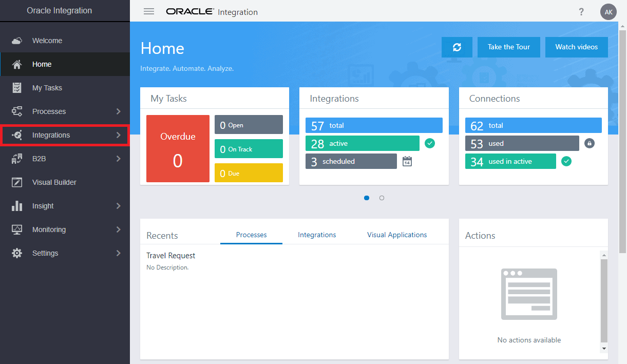Click the scheduled integrations calendar icon
The height and width of the screenshot is (364, 627).
pos(407,161)
